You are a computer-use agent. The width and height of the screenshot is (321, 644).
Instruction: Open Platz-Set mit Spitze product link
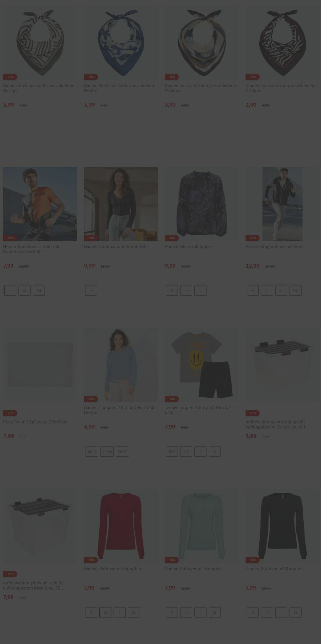coord(35,422)
